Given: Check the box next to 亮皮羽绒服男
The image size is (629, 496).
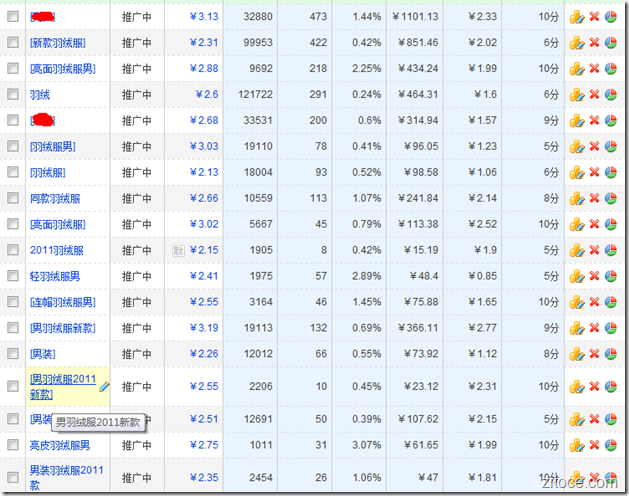Looking at the screenshot, I should [13, 445].
